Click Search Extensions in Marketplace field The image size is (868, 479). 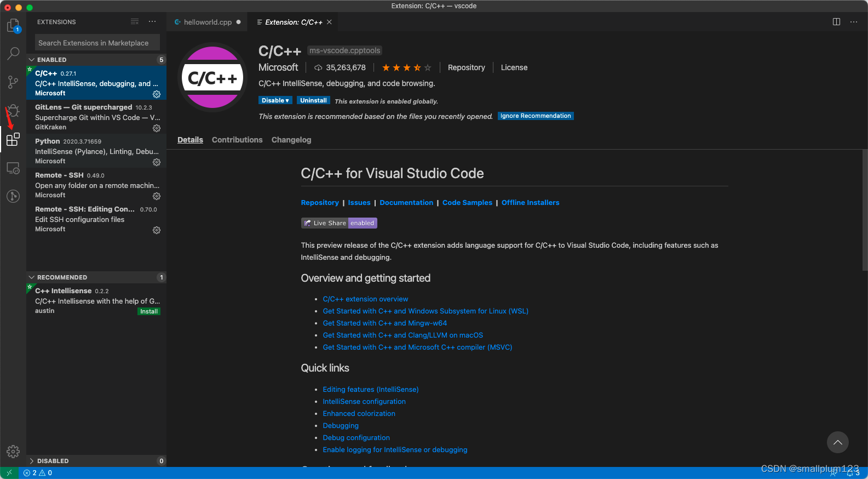tap(97, 43)
